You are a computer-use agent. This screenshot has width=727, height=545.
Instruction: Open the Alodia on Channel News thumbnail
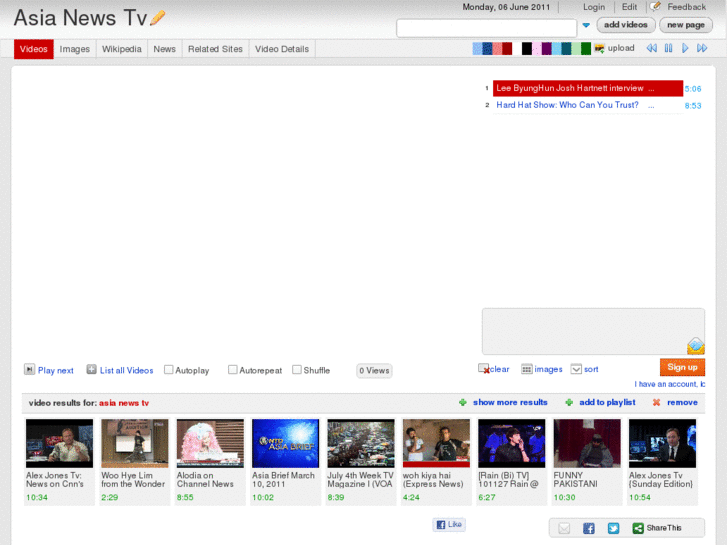(210, 443)
